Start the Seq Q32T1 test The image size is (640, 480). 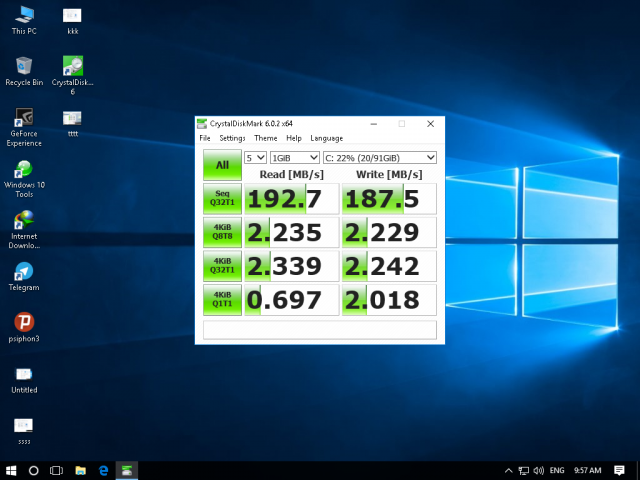tap(222, 199)
